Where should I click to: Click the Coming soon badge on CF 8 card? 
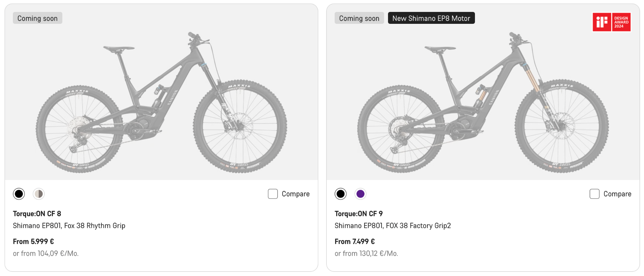point(37,18)
